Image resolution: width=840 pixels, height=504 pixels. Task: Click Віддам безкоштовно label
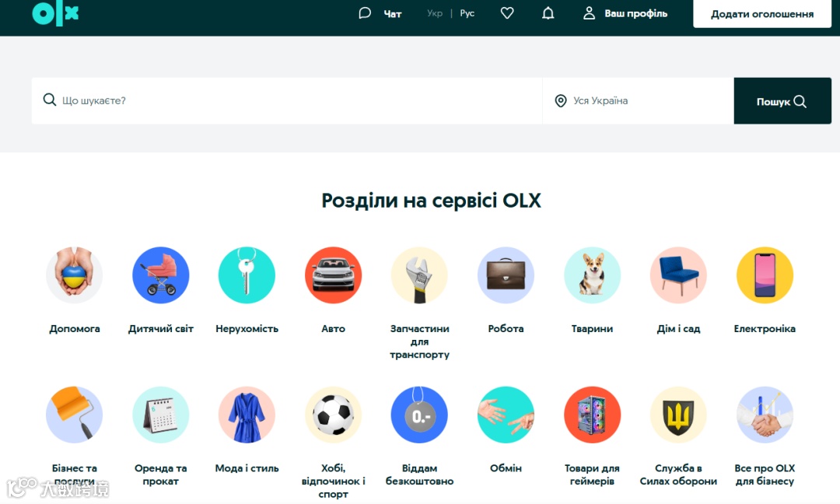[419, 474]
